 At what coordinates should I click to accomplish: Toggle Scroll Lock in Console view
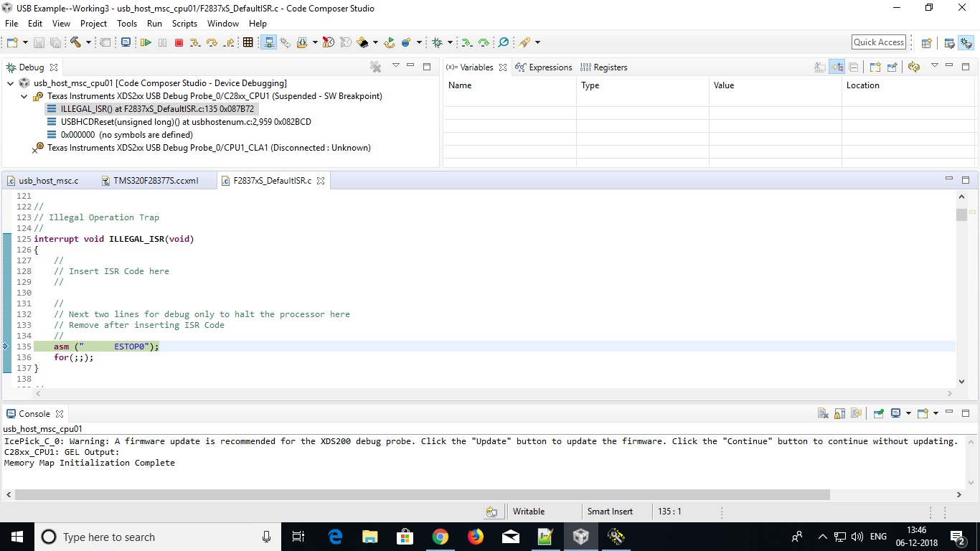click(x=839, y=413)
